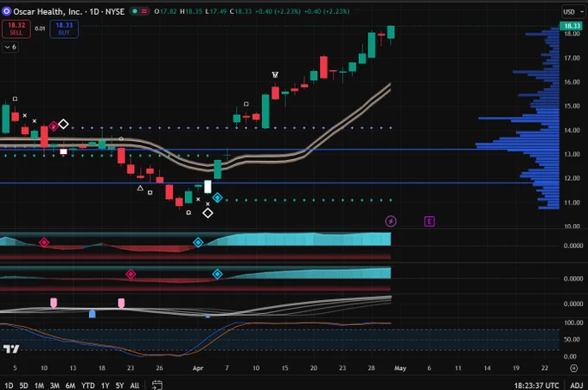Open the go-to-date calendar icon

click(157, 385)
